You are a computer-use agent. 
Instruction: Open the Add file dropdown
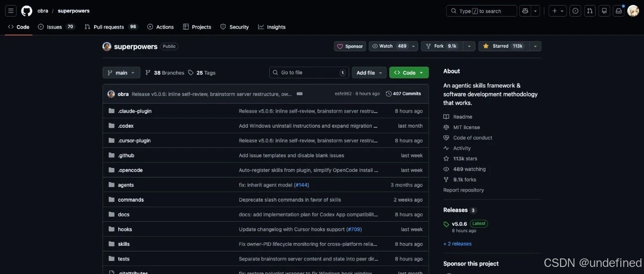(369, 73)
